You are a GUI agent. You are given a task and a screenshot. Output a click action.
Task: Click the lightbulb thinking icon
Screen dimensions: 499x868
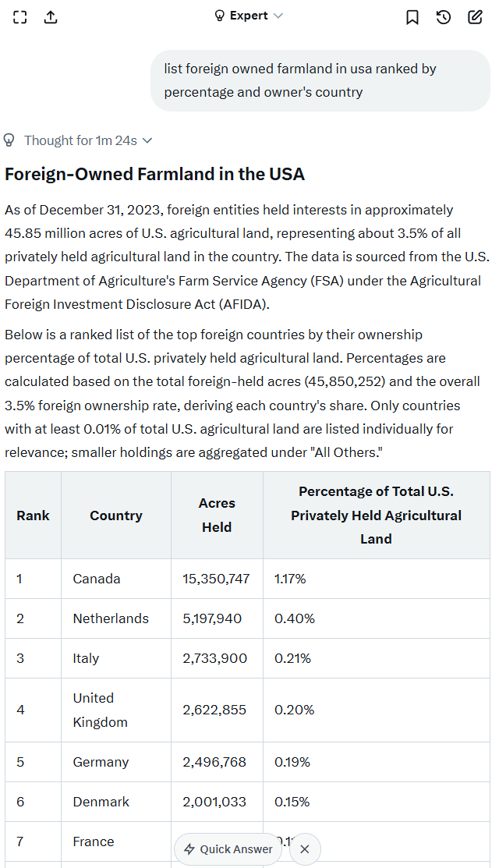click(x=9, y=140)
